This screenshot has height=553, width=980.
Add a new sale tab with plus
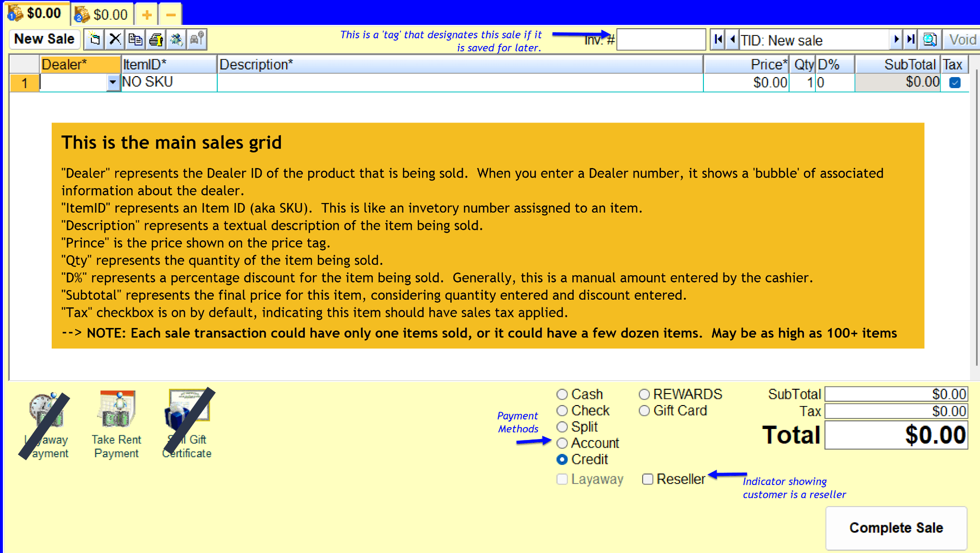tap(147, 15)
